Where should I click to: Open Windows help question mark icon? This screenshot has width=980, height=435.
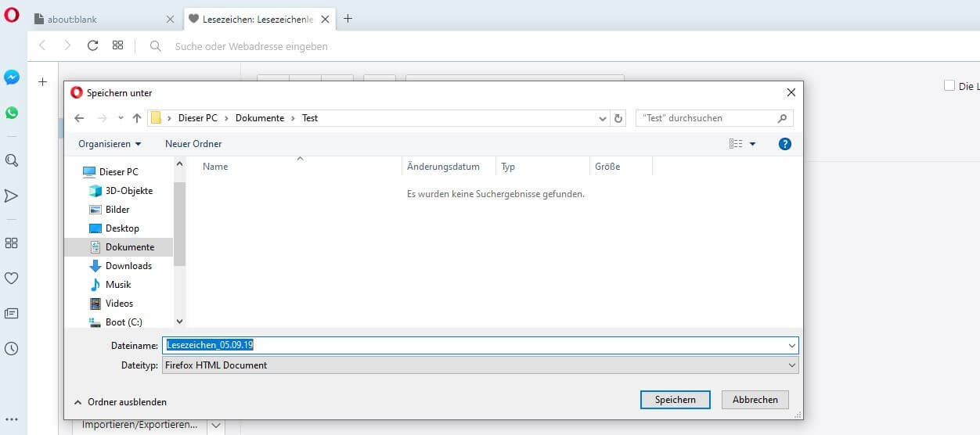click(785, 144)
